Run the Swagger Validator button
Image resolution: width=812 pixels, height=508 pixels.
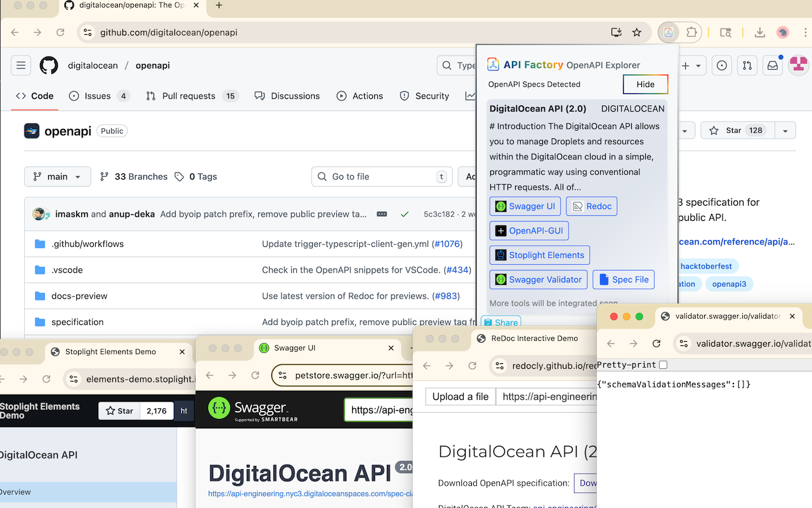pyautogui.click(x=539, y=279)
